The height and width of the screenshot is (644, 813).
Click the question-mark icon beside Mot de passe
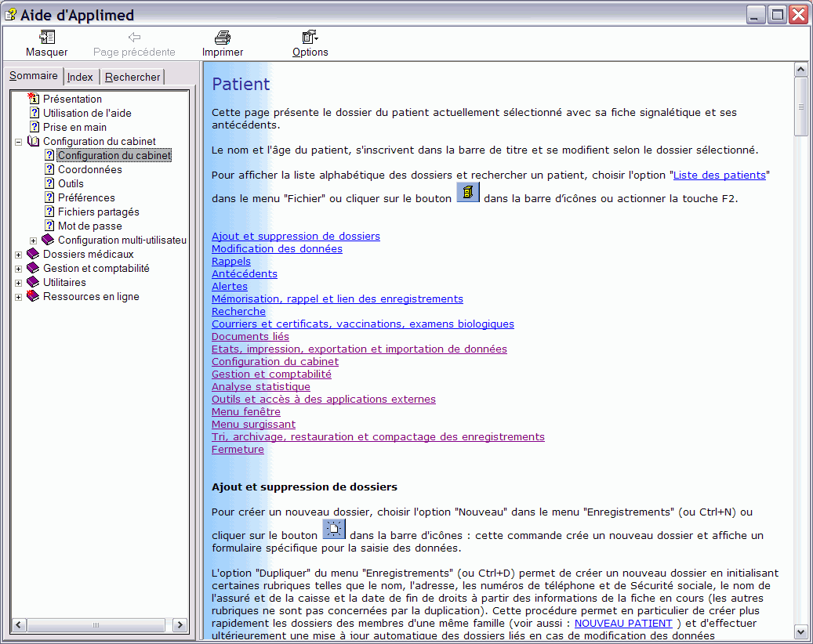click(49, 226)
